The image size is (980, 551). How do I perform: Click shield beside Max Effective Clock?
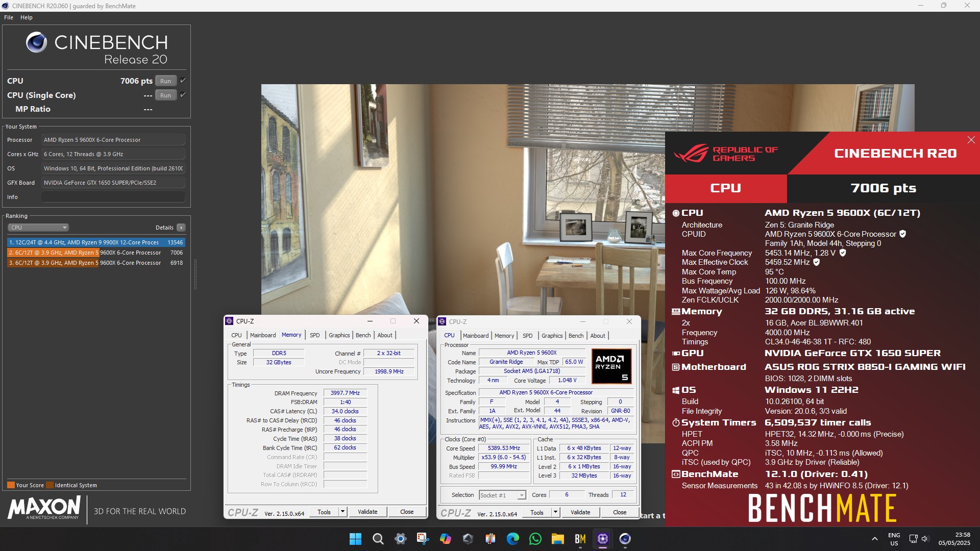point(816,262)
